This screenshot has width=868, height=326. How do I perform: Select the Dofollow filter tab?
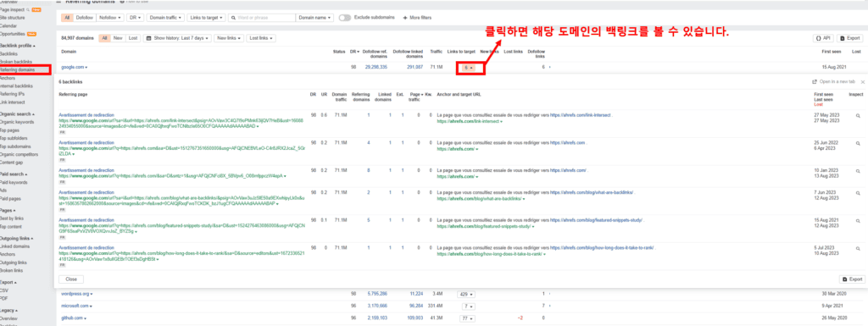85,18
